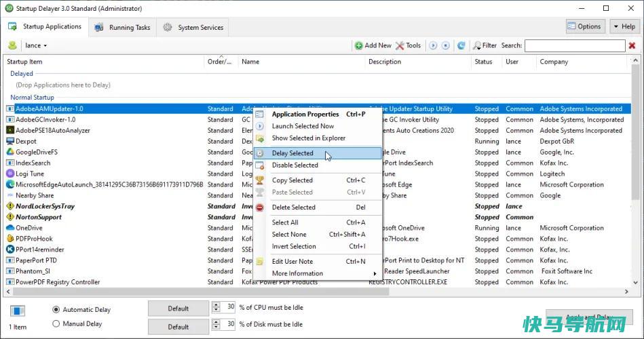Choose Application Properties from context menu
Viewport: 644px width, 339px height.
point(318,114)
